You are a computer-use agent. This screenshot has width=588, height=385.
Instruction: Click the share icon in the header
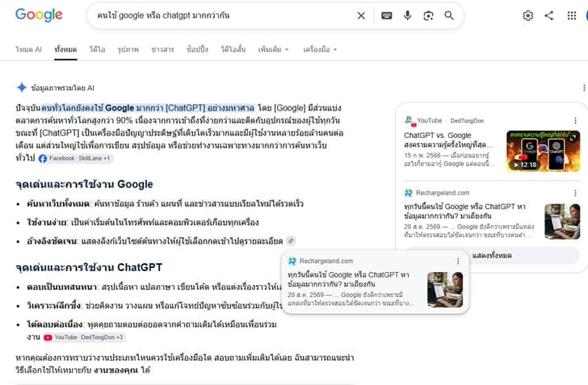[549, 15]
